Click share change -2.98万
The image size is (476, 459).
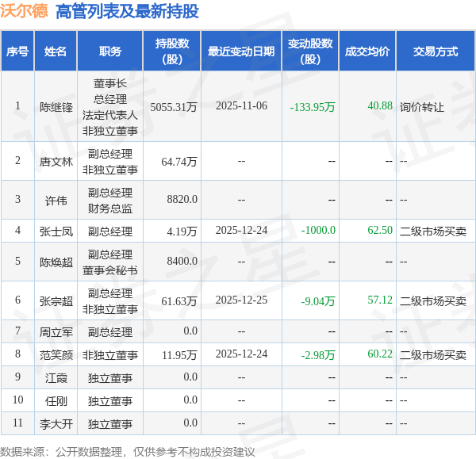[x=318, y=355]
